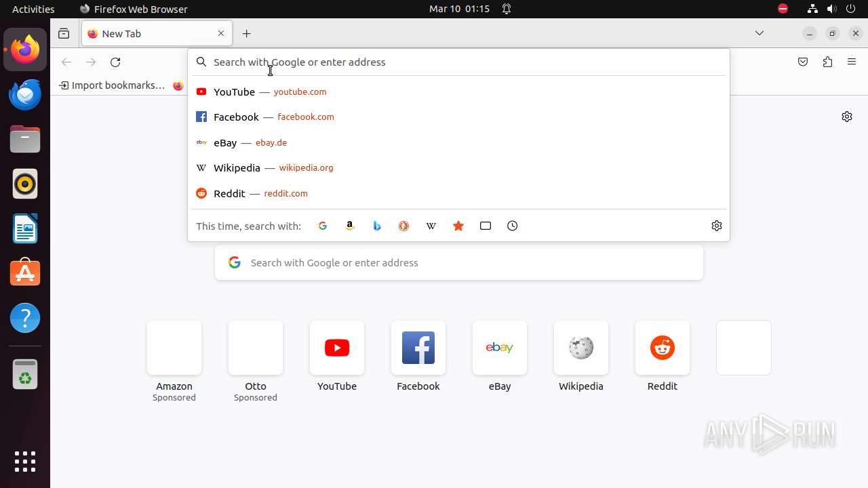This screenshot has width=868, height=488.
Task: Open new tab page customize gear
Action: [847, 117]
